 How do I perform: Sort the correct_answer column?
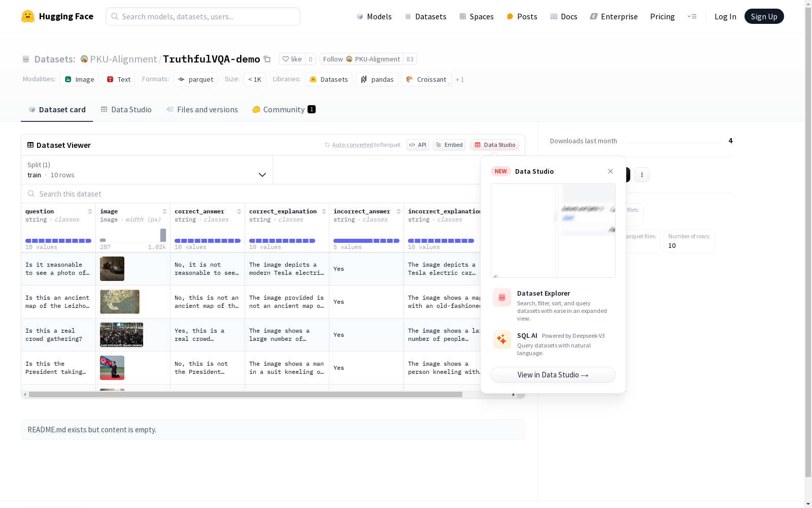[239, 211]
